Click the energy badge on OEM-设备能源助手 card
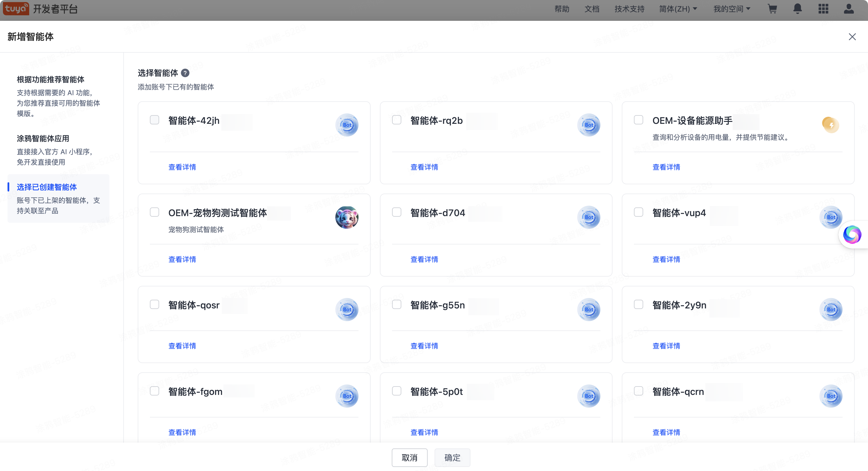Screen dimensions: 868x471 (831, 125)
